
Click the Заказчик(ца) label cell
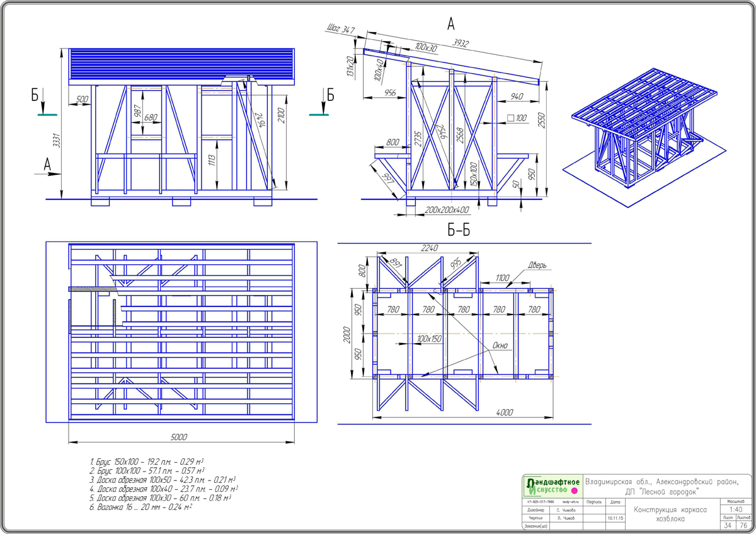[536, 526]
